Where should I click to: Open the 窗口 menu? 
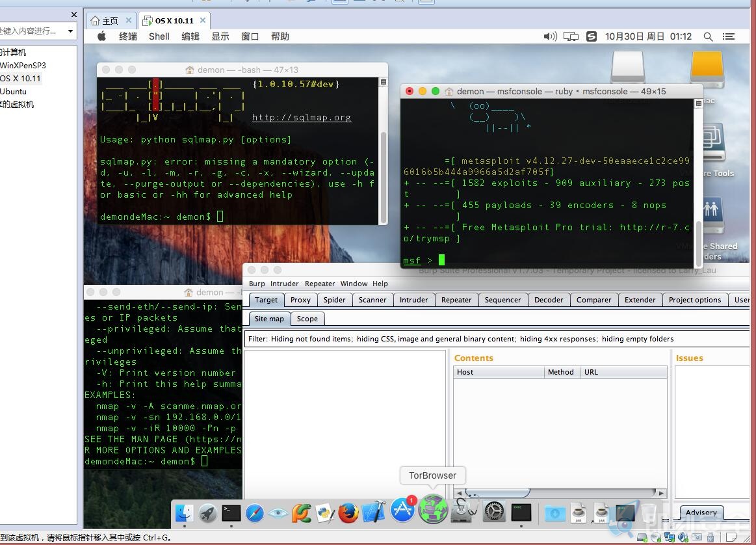point(250,36)
